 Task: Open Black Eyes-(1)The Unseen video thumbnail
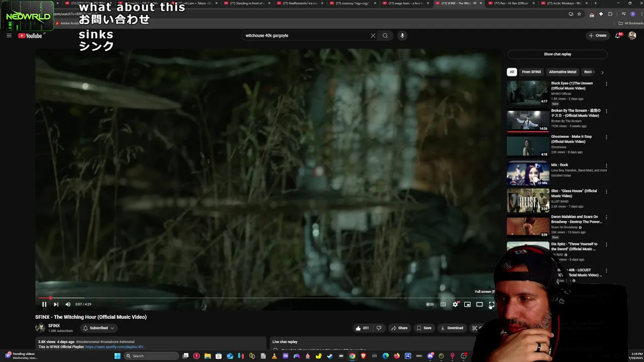tap(528, 93)
